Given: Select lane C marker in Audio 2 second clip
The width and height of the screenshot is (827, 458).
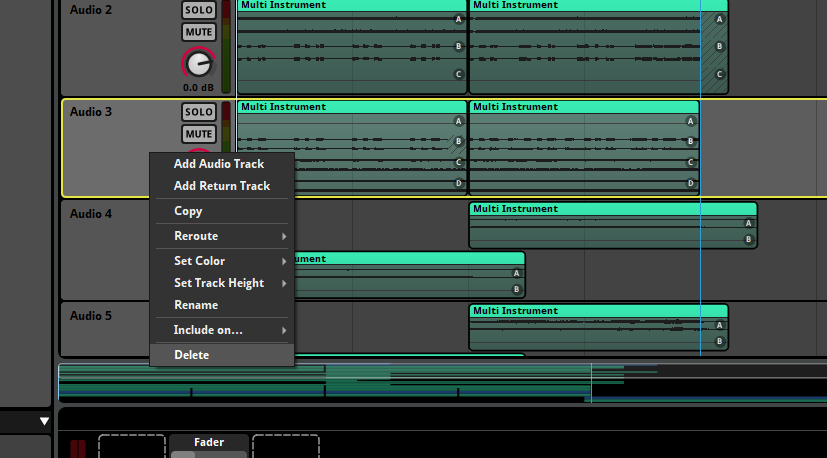Looking at the screenshot, I should [719, 74].
